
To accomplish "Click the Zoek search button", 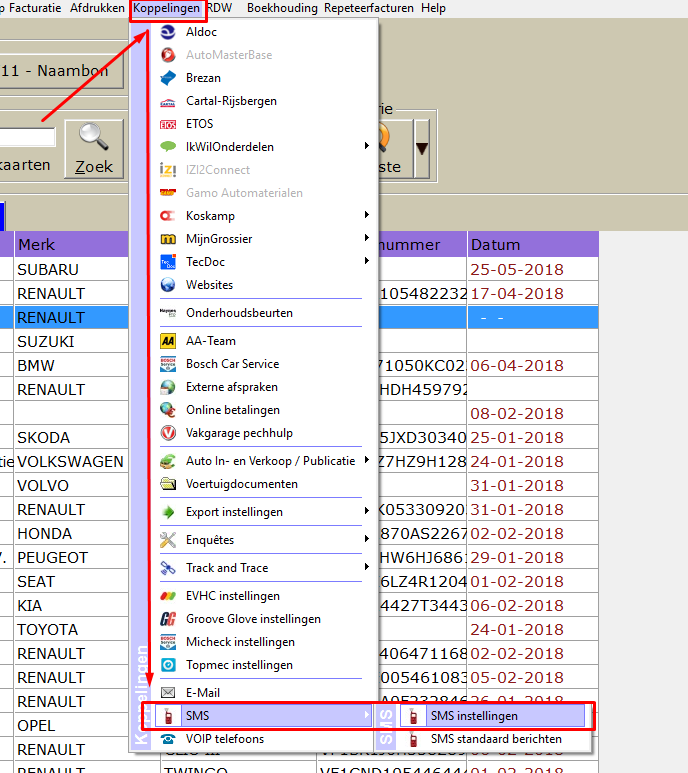I will coord(94,149).
